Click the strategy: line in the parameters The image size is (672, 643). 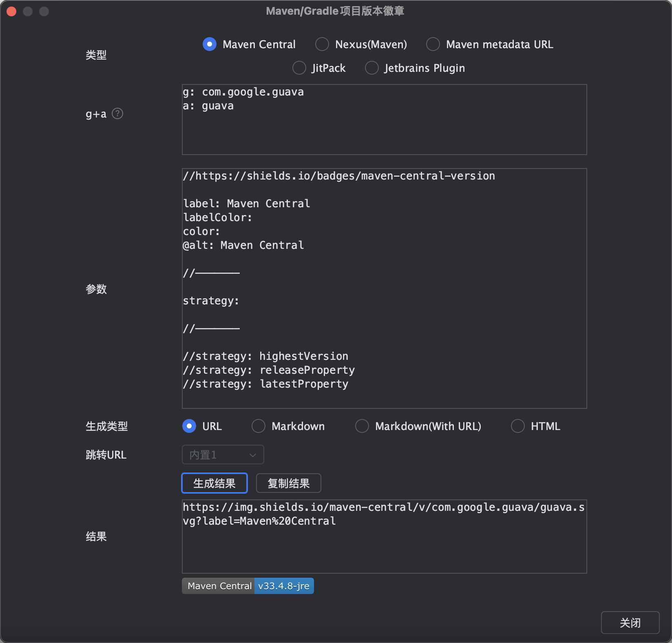(211, 301)
